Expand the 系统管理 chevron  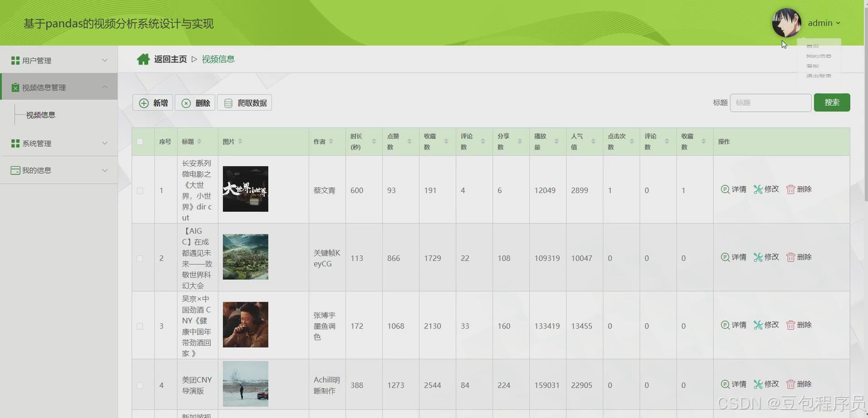(x=105, y=143)
